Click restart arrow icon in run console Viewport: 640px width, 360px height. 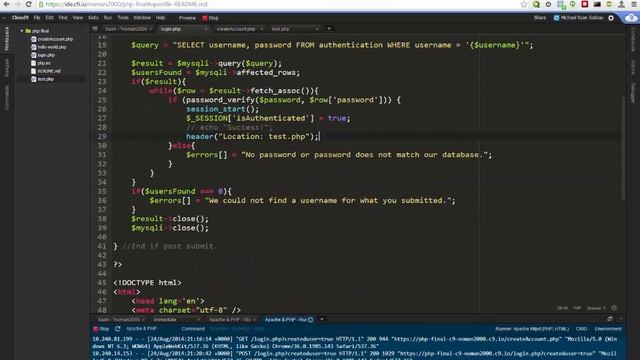(x=118, y=329)
